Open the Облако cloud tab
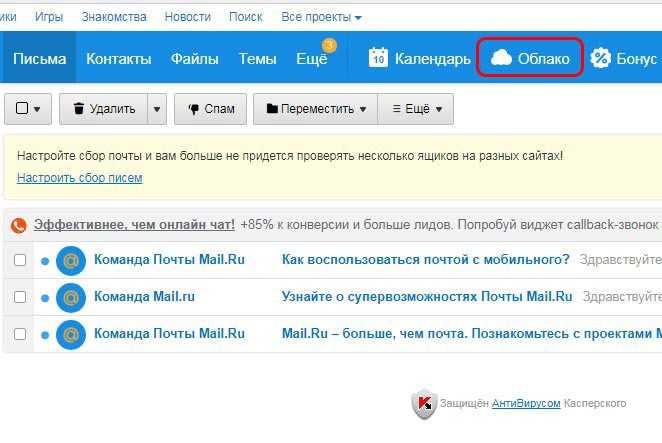The height and width of the screenshot is (443, 662). point(530,58)
